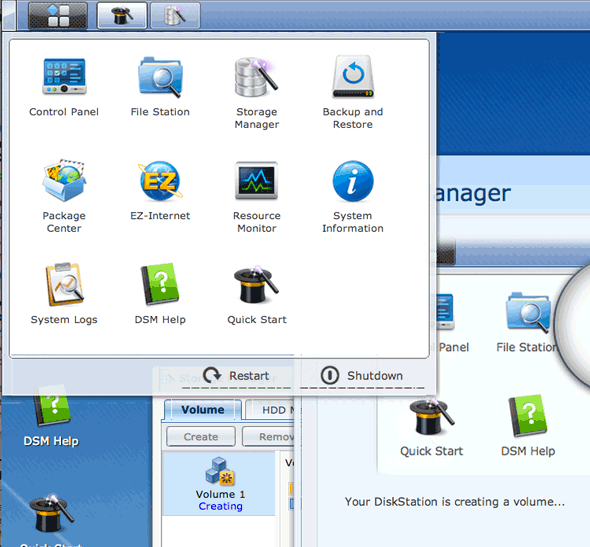Switch to Quick Start taskbar window
Viewport: 590px width, 547px height.
coord(122,16)
